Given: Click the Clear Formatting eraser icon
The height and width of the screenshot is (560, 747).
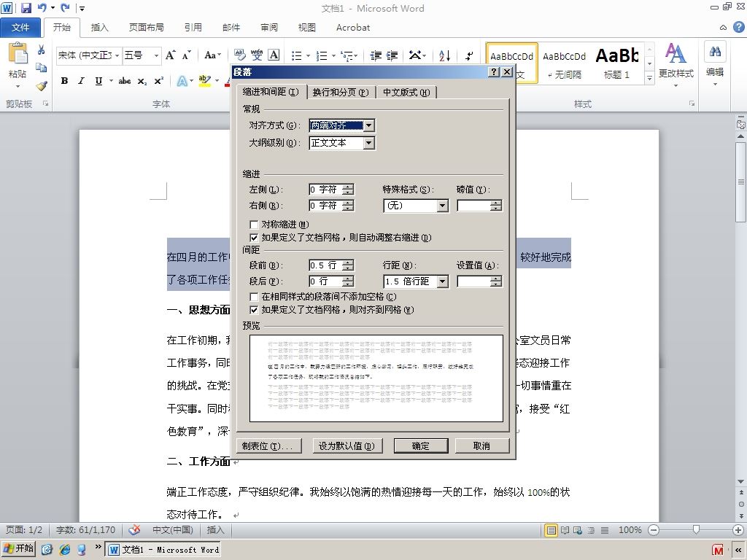Looking at the screenshot, I should click(239, 55).
